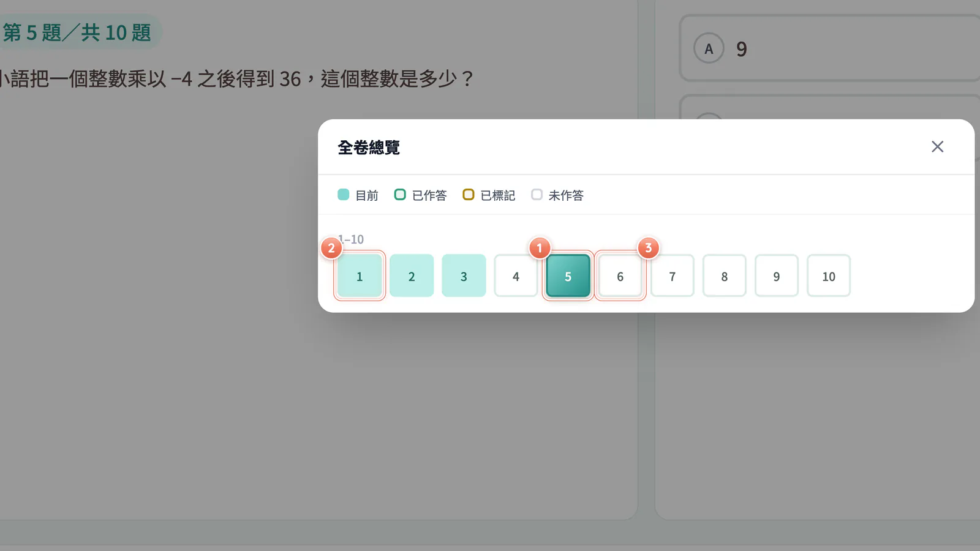
Task: Open question 9 from the grid
Action: tap(776, 275)
